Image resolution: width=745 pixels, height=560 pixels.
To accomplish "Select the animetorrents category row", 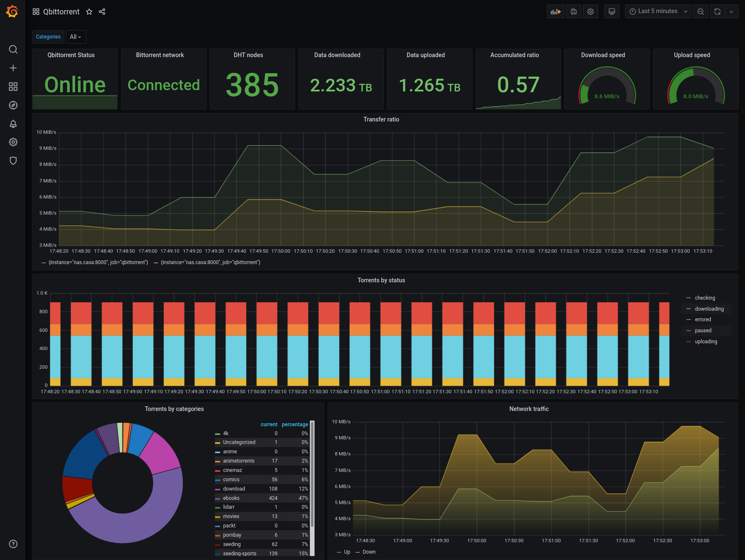I will (262, 461).
